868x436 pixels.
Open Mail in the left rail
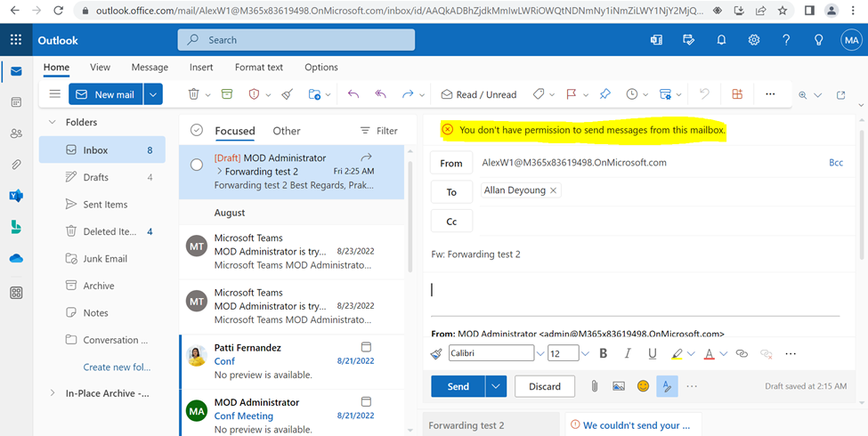[16, 71]
